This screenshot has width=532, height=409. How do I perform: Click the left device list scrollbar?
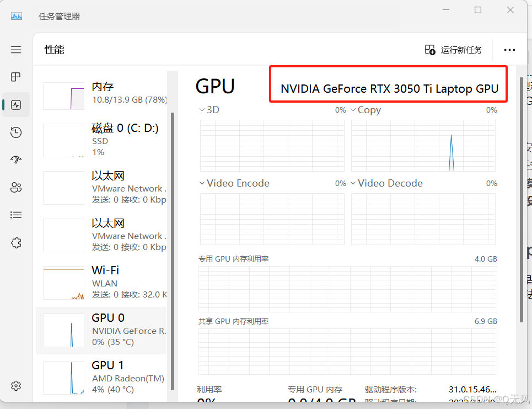click(x=173, y=251)
